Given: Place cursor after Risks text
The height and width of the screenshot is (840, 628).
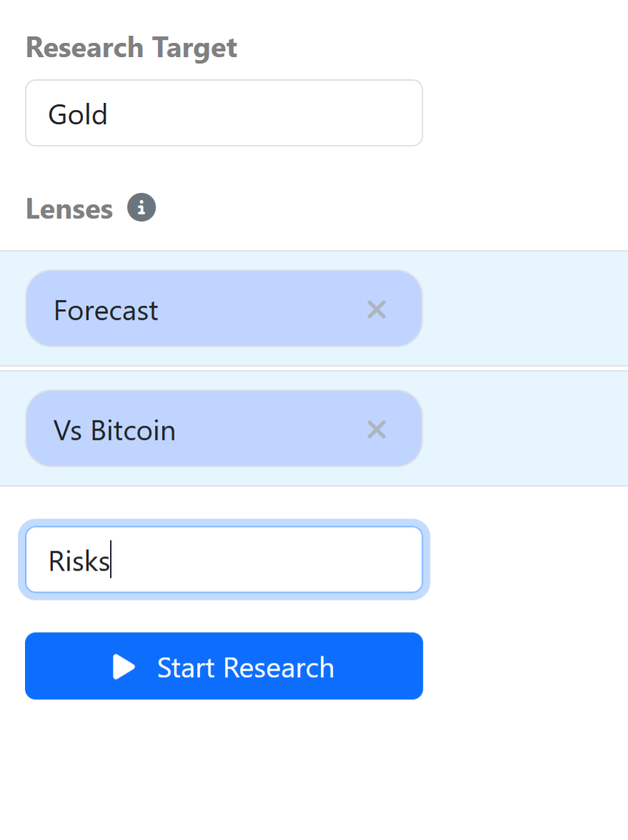Looking at the screenshot, I should pyautogui.click(x=111, y=561).
